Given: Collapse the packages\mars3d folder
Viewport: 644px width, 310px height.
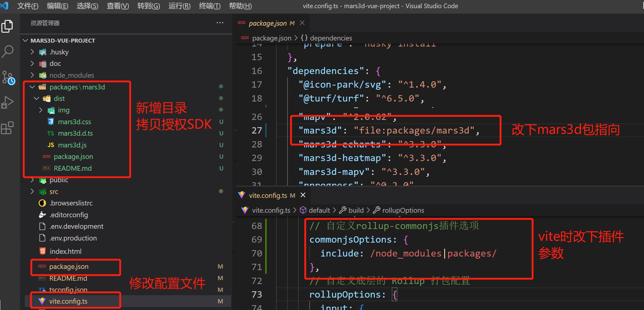Looking at the screenshot, I should click(32, 87).
